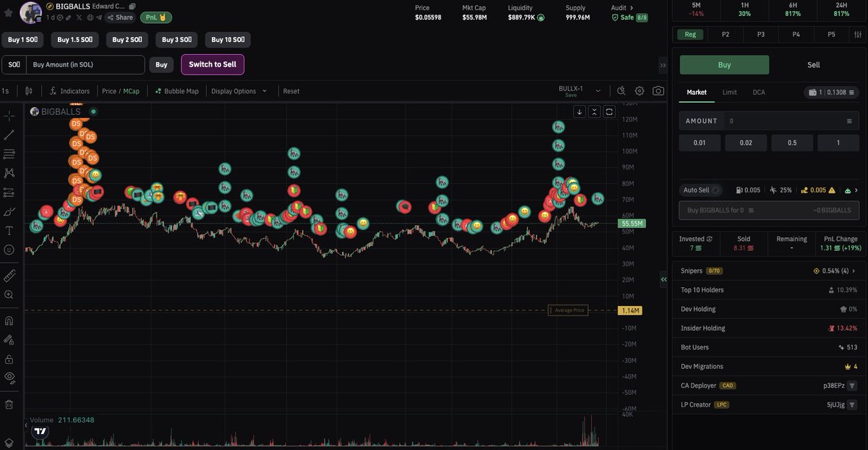
Task: Expand the BULLX-1 layout dropdown
Action: [x=598, y=91]
